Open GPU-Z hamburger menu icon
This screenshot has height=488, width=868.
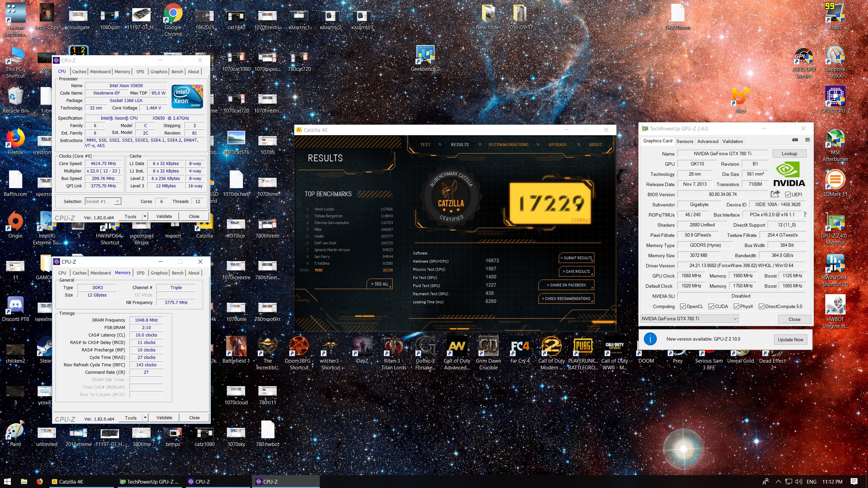click(807, 140)
